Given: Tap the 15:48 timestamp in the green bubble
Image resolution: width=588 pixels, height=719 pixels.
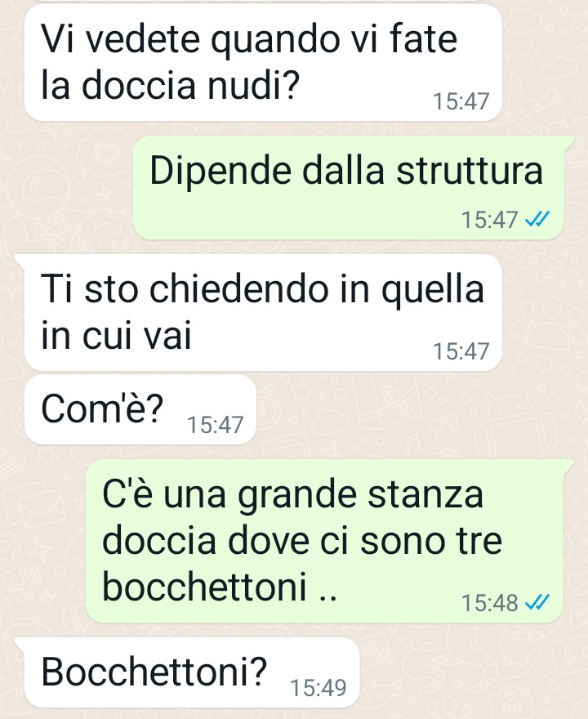Looking at the screenshot, I should pyautogui.click(x=489, y=603).
